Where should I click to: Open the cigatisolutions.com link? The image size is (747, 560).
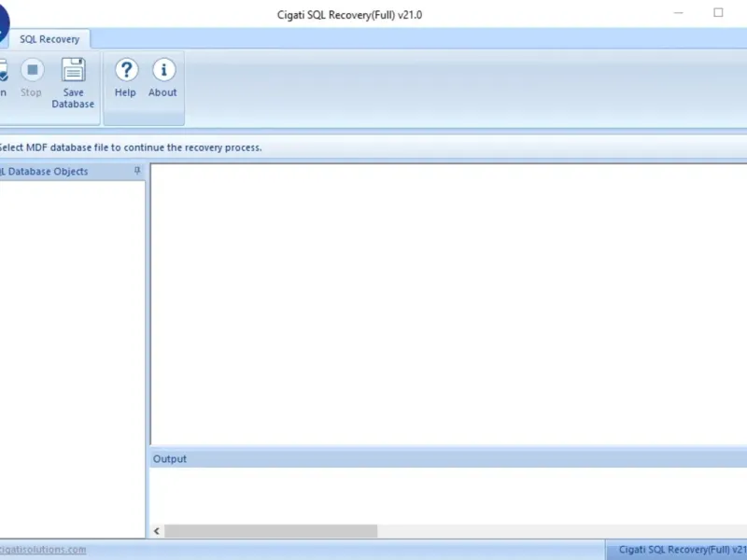43,550
